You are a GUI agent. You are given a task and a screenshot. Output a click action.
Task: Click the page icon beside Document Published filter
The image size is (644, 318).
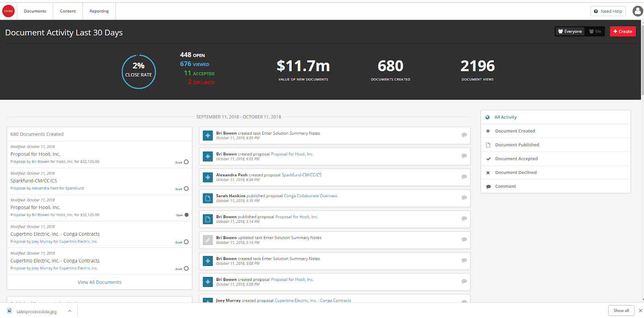pyautogui.click(x=488, y=145)
